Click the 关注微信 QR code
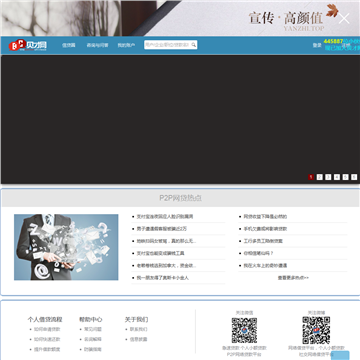Screen dimensions: 360x360 pos(244,330)
